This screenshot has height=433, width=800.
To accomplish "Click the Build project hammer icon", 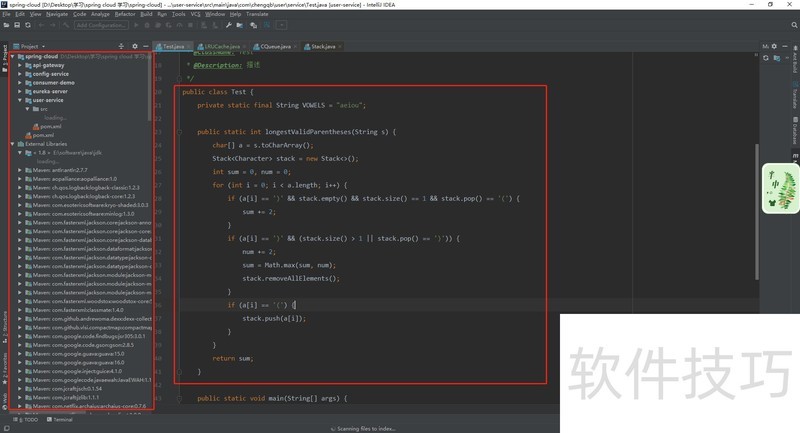I will tap(65, 25).
